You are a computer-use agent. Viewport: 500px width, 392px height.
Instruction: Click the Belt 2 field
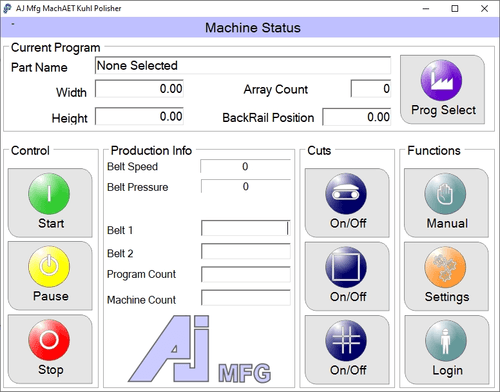pyautogui.click(x=246, y=251)
